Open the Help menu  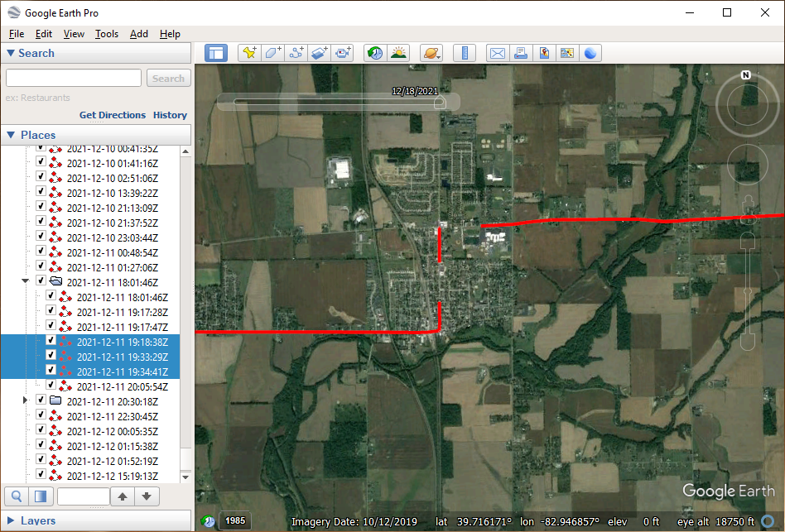pyautogui.click(x=170, y=34)
